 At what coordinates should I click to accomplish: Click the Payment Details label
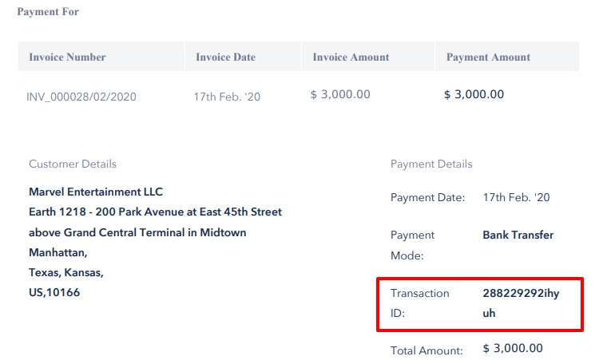coord(431,164)
